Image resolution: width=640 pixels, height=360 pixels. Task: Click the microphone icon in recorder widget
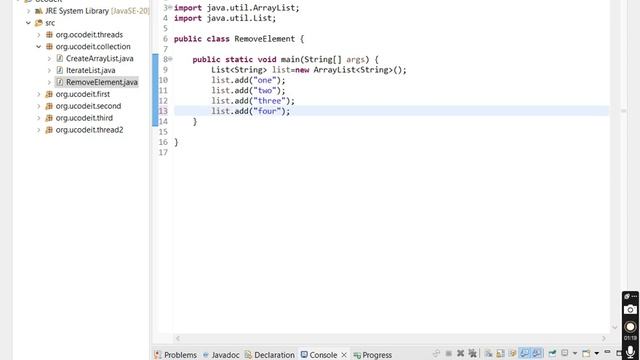630,351
